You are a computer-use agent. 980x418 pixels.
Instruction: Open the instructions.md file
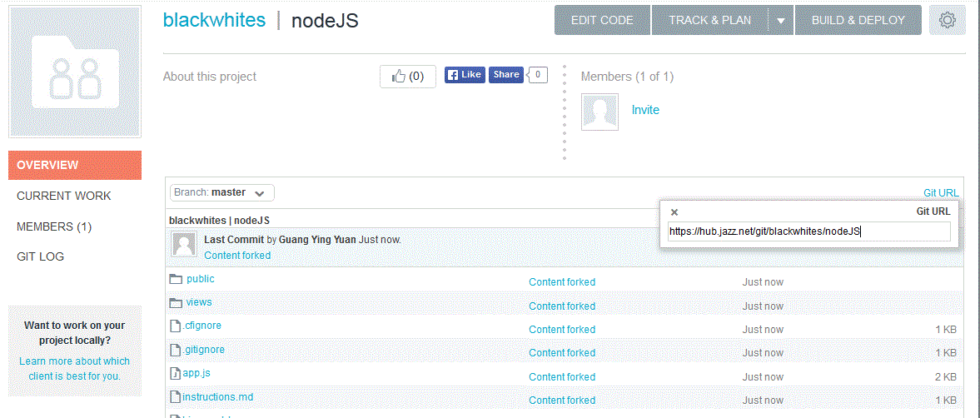217,396
